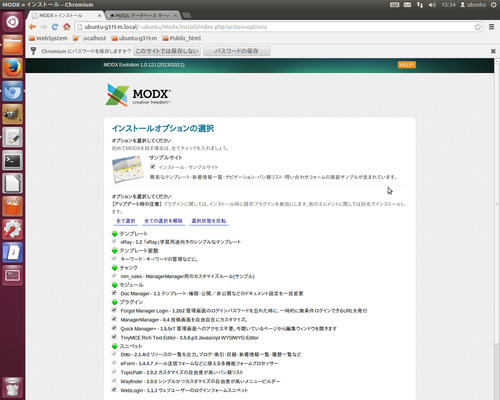Toggle the mm_rules chunk checkbox
Image resolution: width=500 pixels, height=400 pixels.
click(x=114, y=276)
